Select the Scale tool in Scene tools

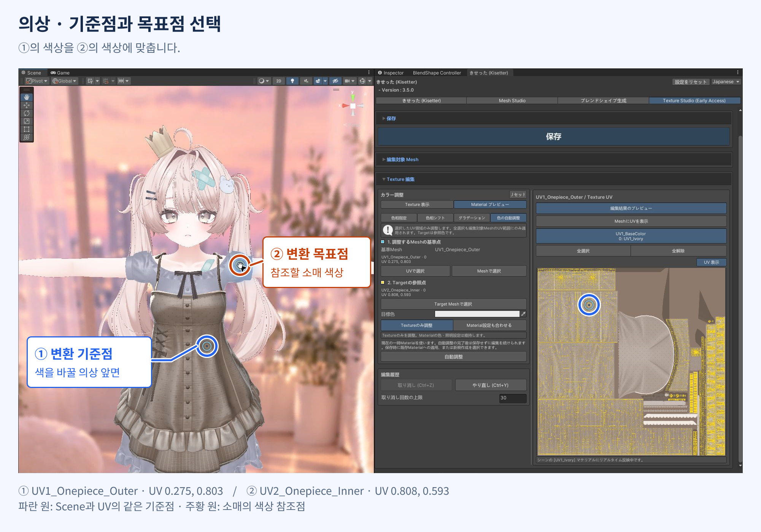pyautogui.click(x=27, y=121)
